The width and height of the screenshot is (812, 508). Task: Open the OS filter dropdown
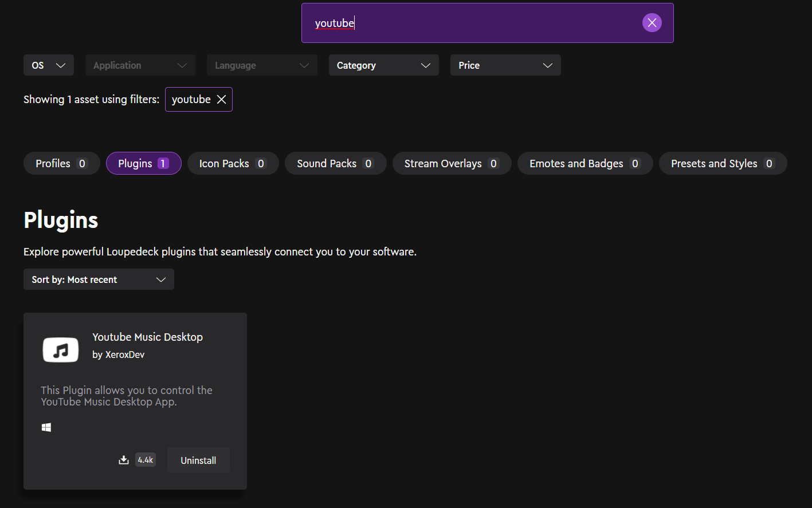click(49, 65)
